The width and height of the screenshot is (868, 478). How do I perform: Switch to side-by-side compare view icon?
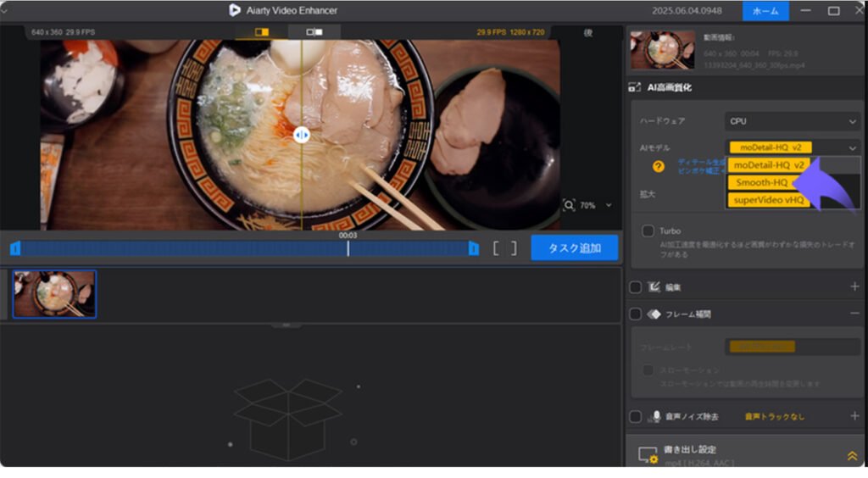click(x=314, y=32)
